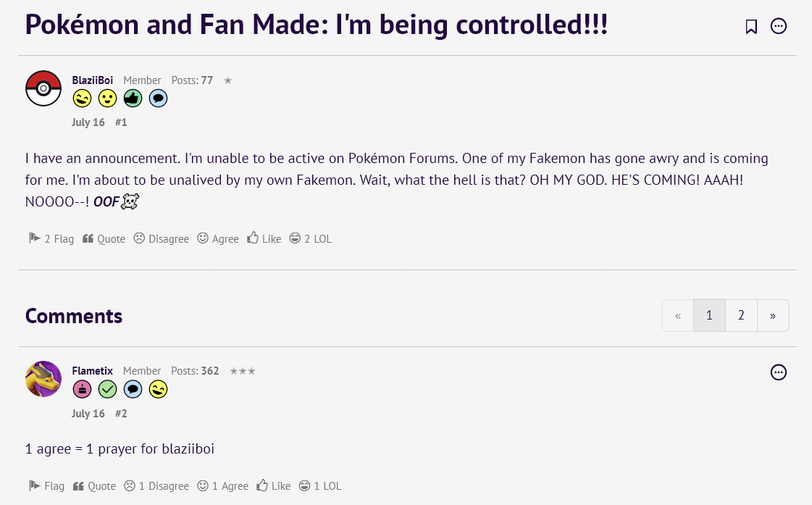Quote BlaziiBoi's announcement post

[104, 238]
